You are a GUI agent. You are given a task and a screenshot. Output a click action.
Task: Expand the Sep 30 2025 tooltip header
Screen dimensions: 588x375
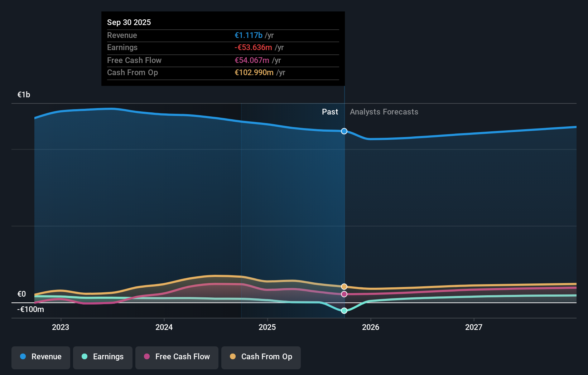129,22
